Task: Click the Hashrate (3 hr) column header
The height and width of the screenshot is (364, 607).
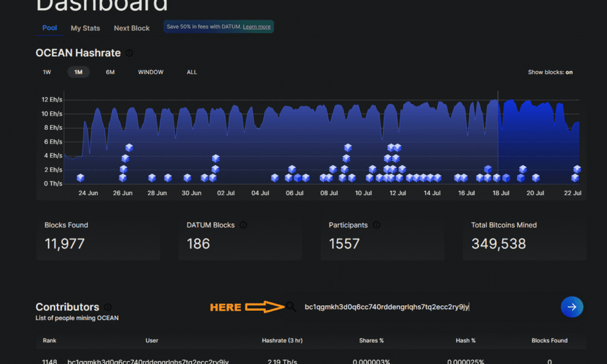Action: click(x=282, y=340)
